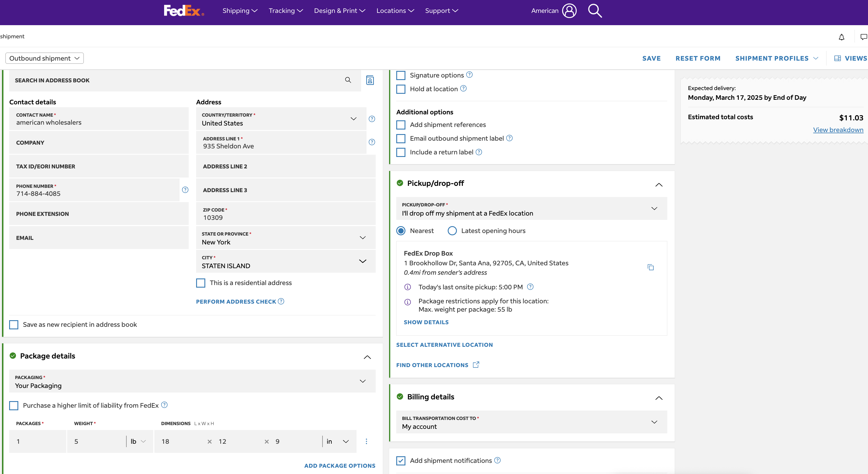Open the Shipment Profiles menu
868x474 pixels.
pyautogui.click(x=777, y=58)
